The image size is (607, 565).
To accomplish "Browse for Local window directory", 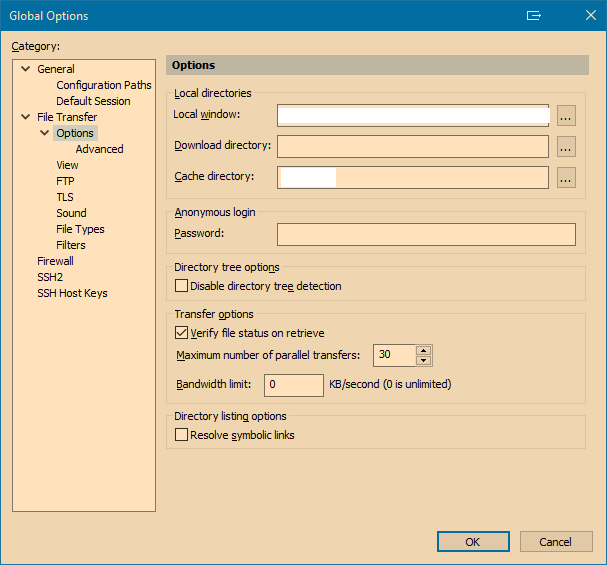I will (566, 116).
